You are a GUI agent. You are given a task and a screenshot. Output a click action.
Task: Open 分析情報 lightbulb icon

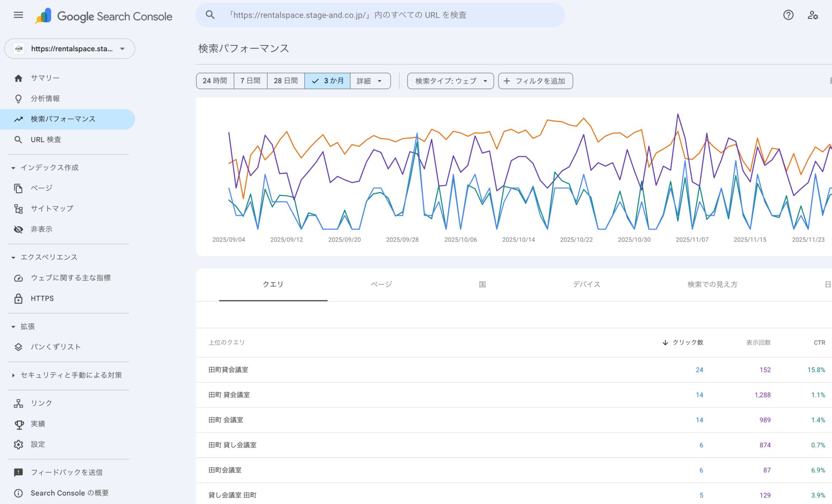18,98
